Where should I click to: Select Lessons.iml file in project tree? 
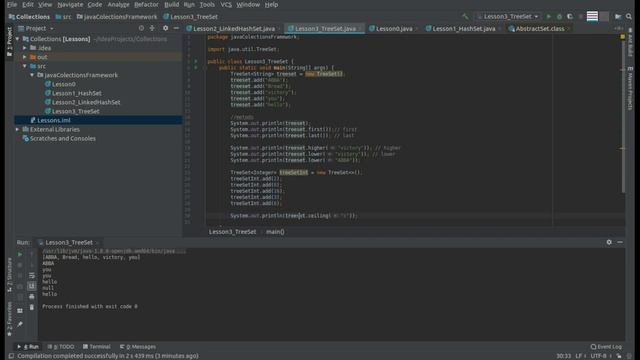tap(53, 120)
